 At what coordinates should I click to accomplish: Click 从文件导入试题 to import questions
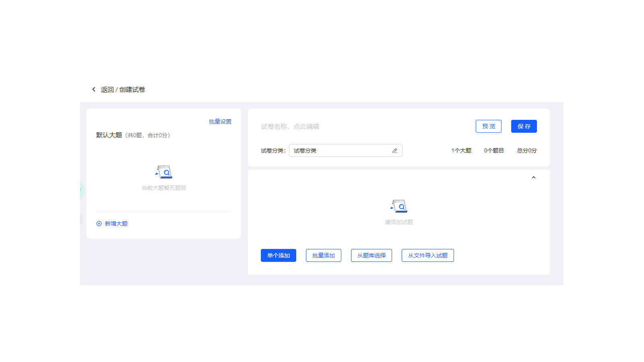[427, 255]
